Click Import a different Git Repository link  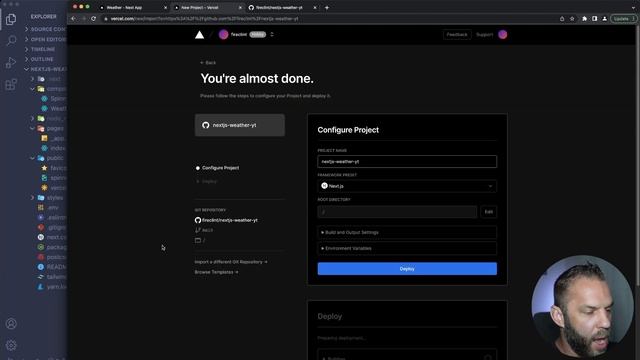pos(231,262)
